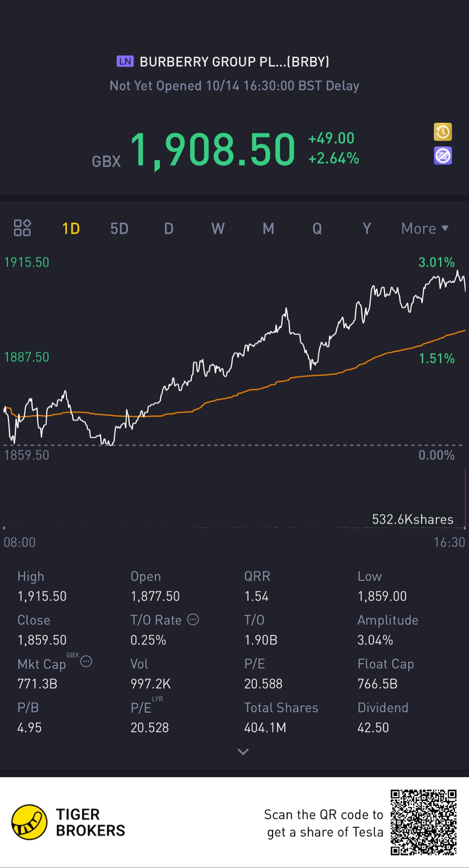Tap the 532.6Kshares volume bar label

pos(412,519)
